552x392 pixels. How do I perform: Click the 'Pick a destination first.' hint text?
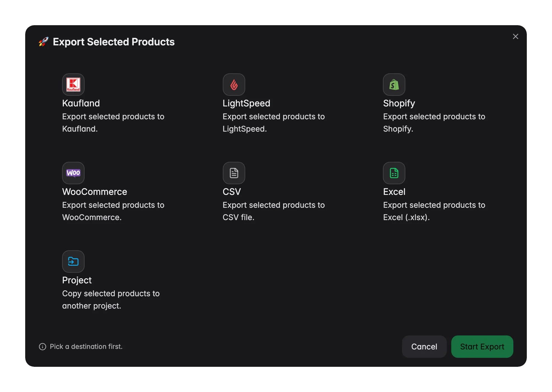point(86,347)
